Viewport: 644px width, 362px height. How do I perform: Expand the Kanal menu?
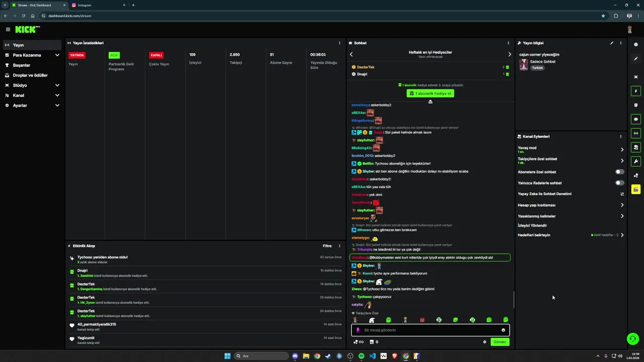point(32,95)
